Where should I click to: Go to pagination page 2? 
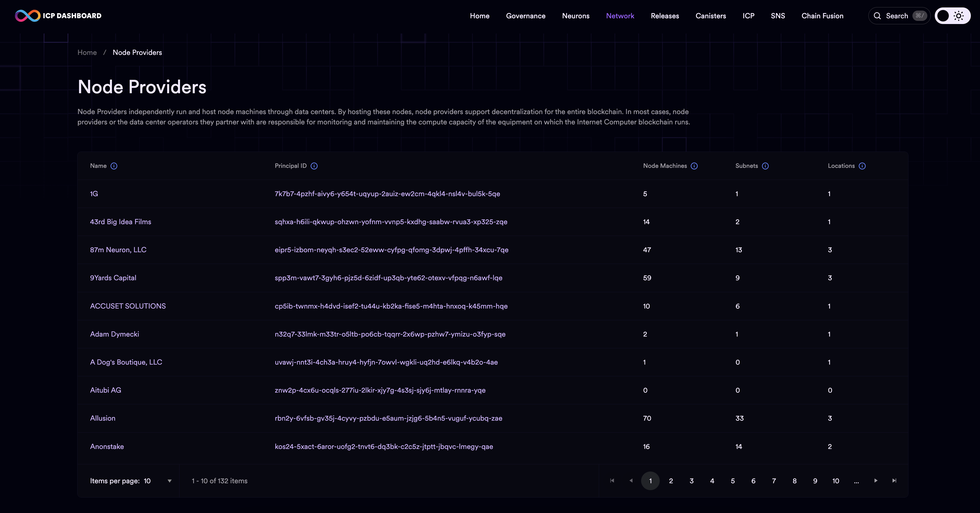point(671,481)
